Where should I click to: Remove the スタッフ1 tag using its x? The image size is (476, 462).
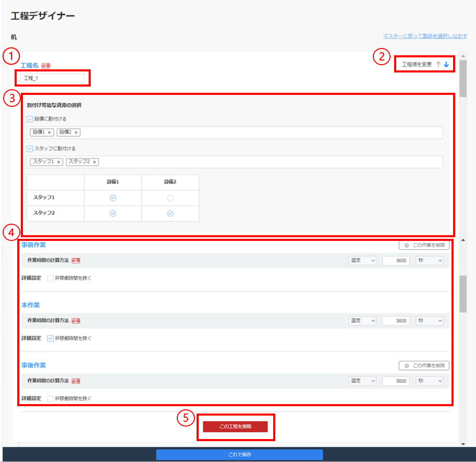[58, 162]
